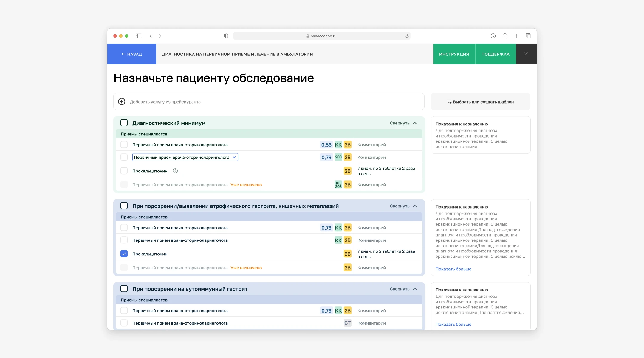The width and height of the screenshot is (644, 358).
Task: Go back with the НАЗАД button
Action: (x=131, y=54)
